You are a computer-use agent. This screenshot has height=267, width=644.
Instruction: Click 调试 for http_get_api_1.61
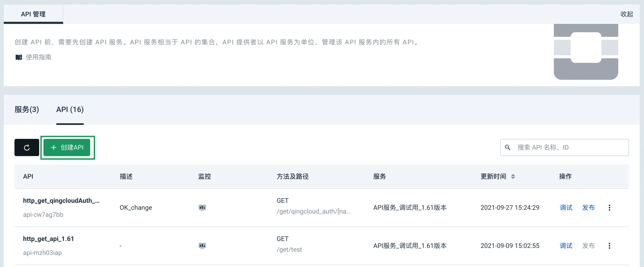[566, 246]
